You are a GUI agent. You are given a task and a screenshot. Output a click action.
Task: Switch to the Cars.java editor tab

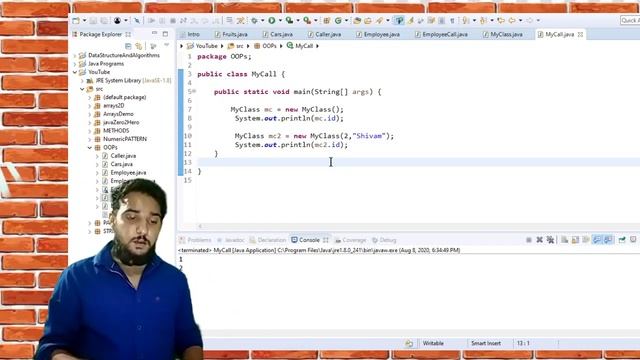[278, 34]
